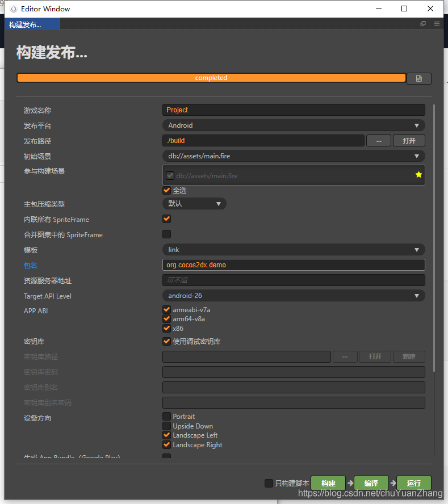Click the 密钥库别名密码 input field
This screenshot has width=448, height=504.
point(294,403)
